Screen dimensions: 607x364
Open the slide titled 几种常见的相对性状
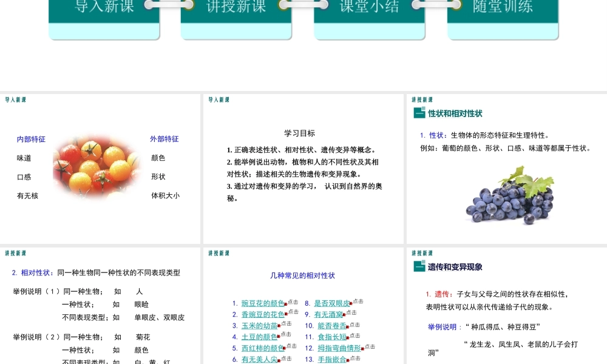[303, 306]
